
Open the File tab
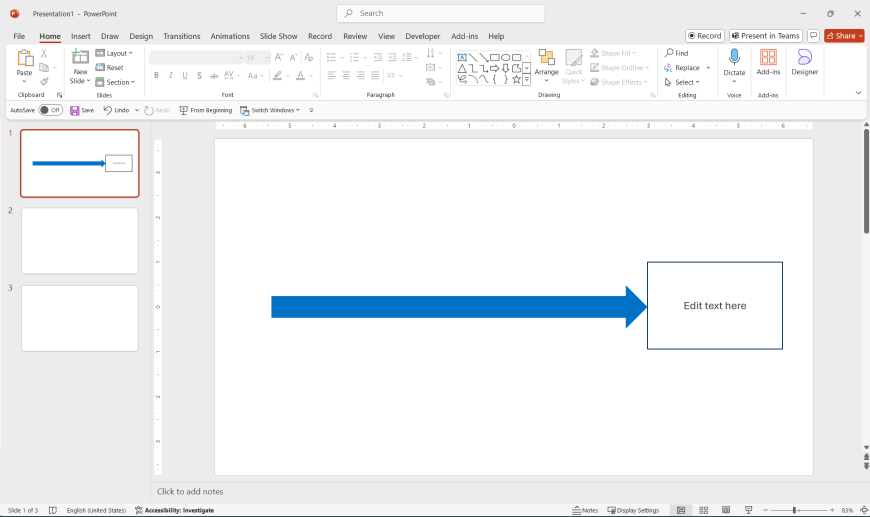(19, 36)
